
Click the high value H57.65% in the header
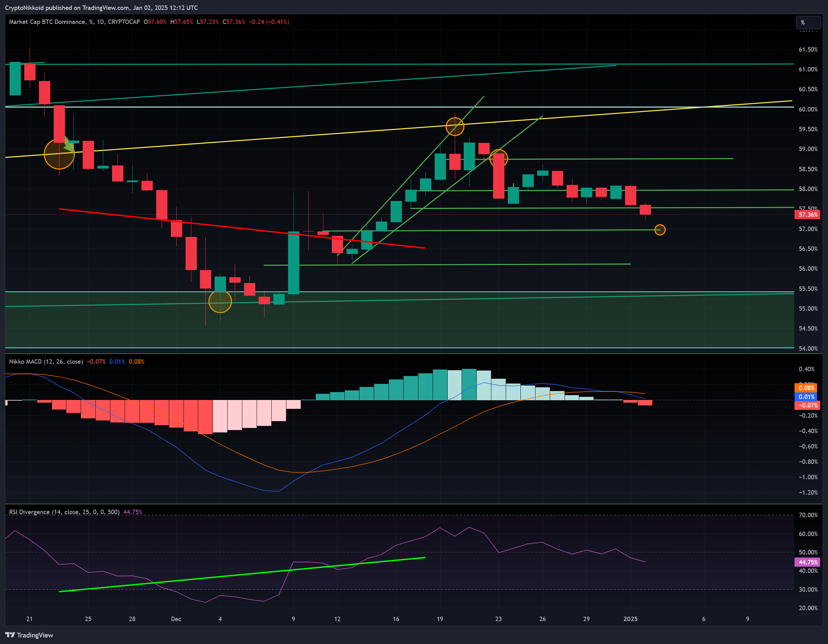click(x=181, y=22)
